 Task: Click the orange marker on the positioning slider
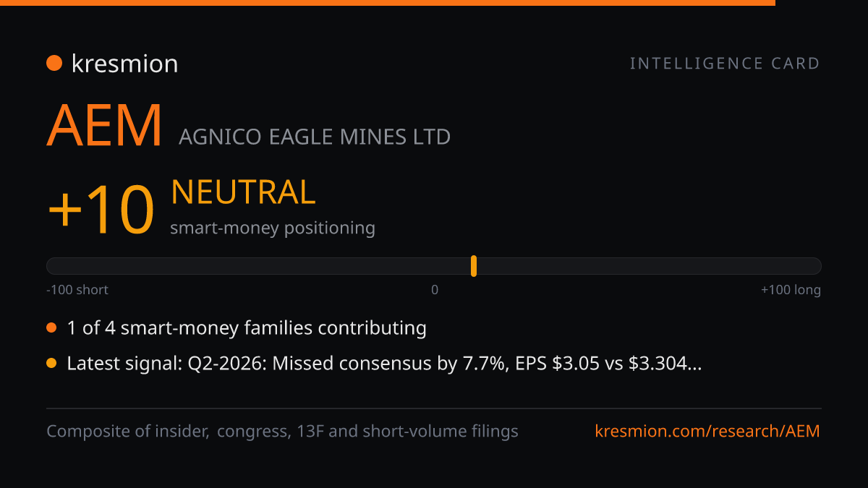pos(474,266)
